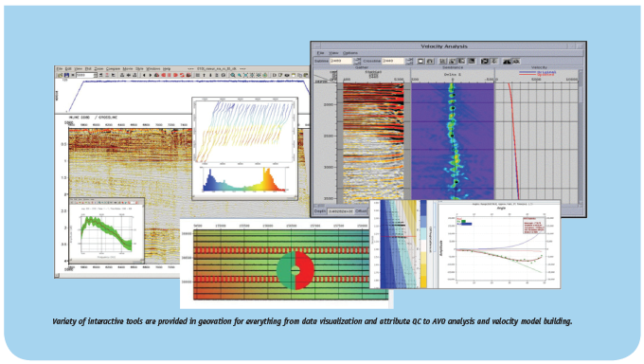Click the Depth value field in status bar
644x364 pixels.
pos(341,210)
